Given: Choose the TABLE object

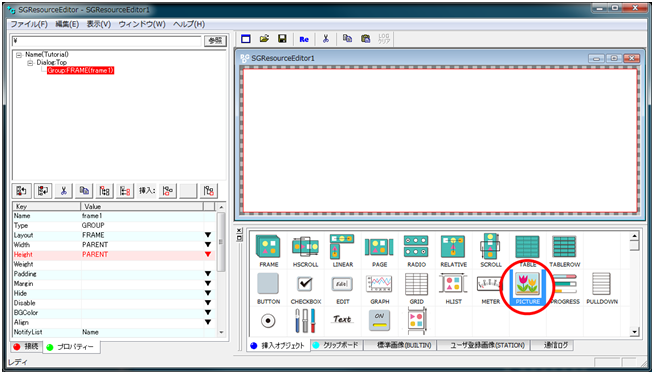Looking at the screenshot, I should pyautogui.click(x=527, y=250).
